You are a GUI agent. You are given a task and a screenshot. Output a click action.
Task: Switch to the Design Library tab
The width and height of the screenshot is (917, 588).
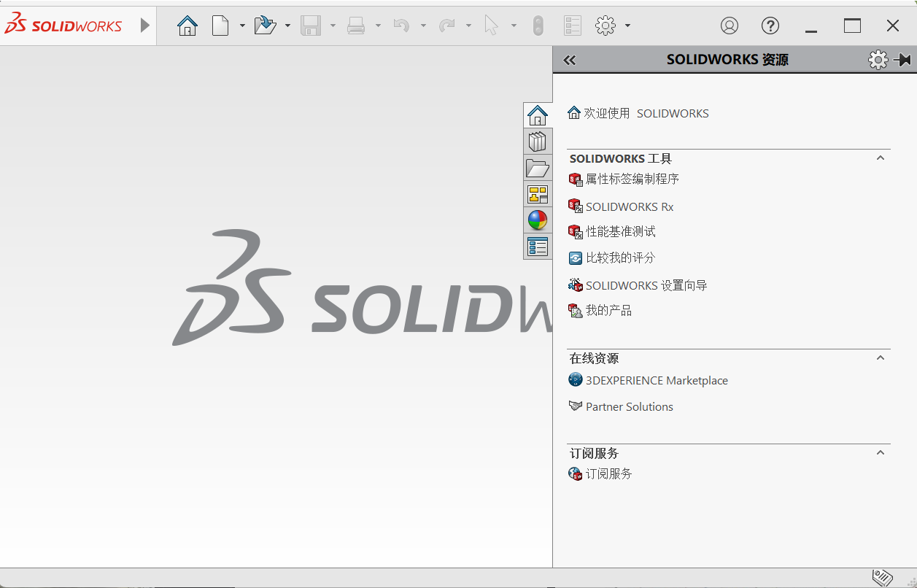point(538,142)
